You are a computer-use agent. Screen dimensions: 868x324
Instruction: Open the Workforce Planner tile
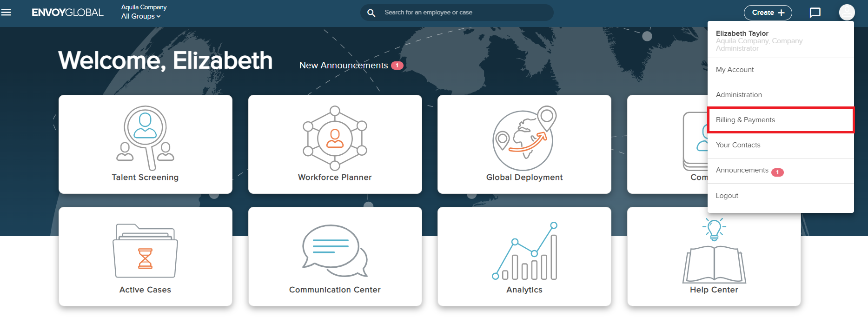pos(335,144)
